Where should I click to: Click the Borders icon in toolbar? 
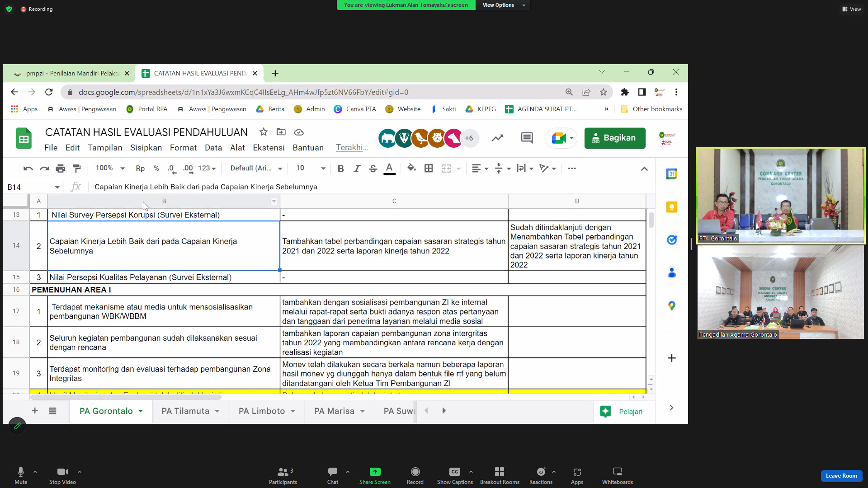click(428, 169)
